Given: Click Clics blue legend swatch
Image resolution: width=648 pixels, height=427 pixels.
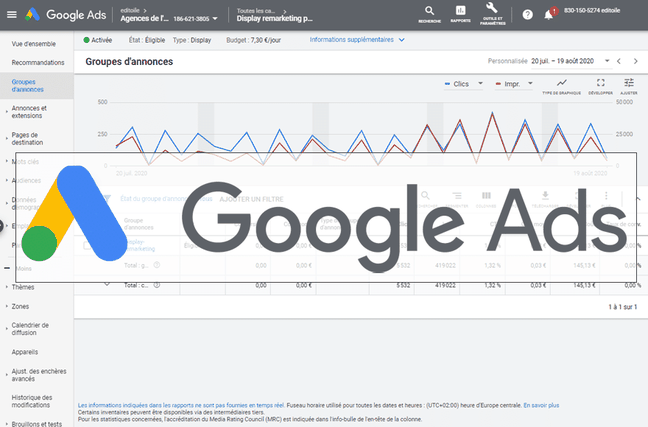Looking at the screenshot, I should click(447, 84).
